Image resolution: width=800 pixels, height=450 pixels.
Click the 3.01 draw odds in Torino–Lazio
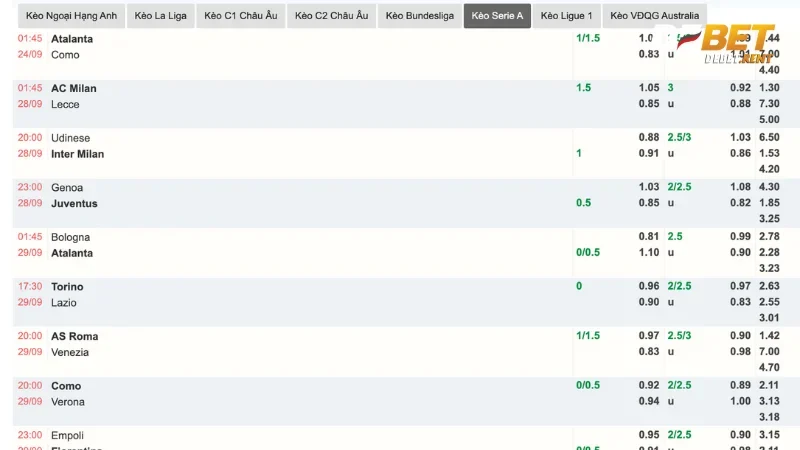click(769, 317)
